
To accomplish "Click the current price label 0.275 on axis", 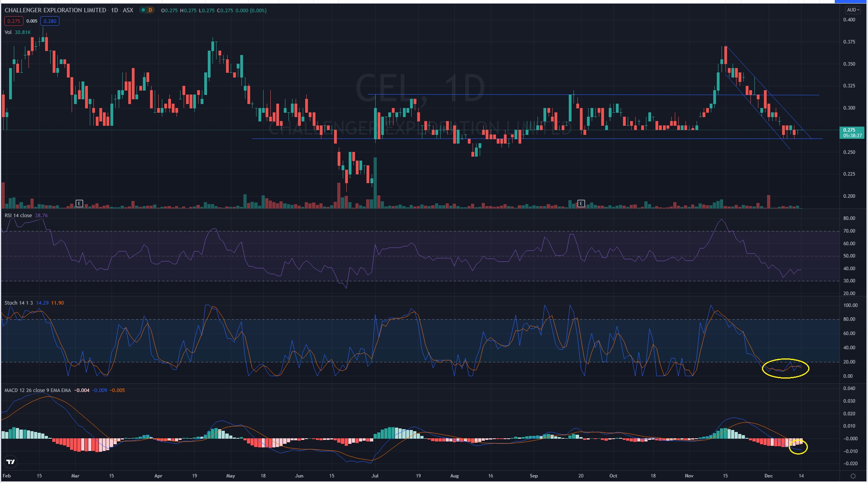I will [852, 133].
